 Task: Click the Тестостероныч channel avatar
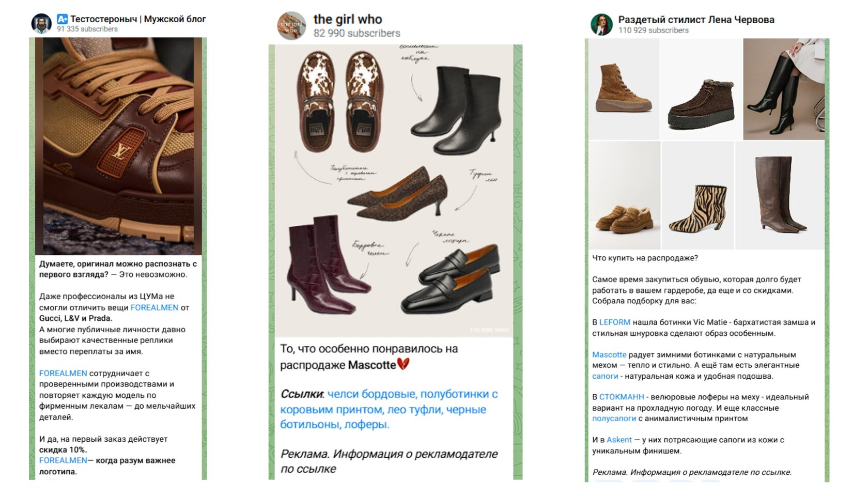(x=41, y=23)
